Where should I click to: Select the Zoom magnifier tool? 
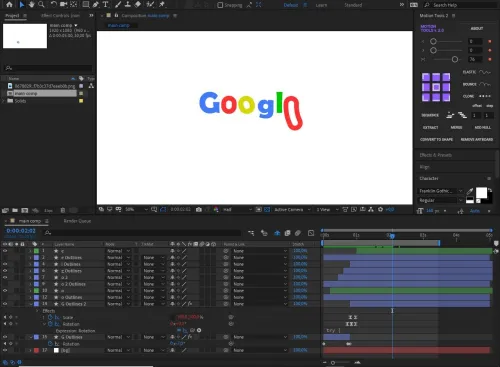[41, 5]
